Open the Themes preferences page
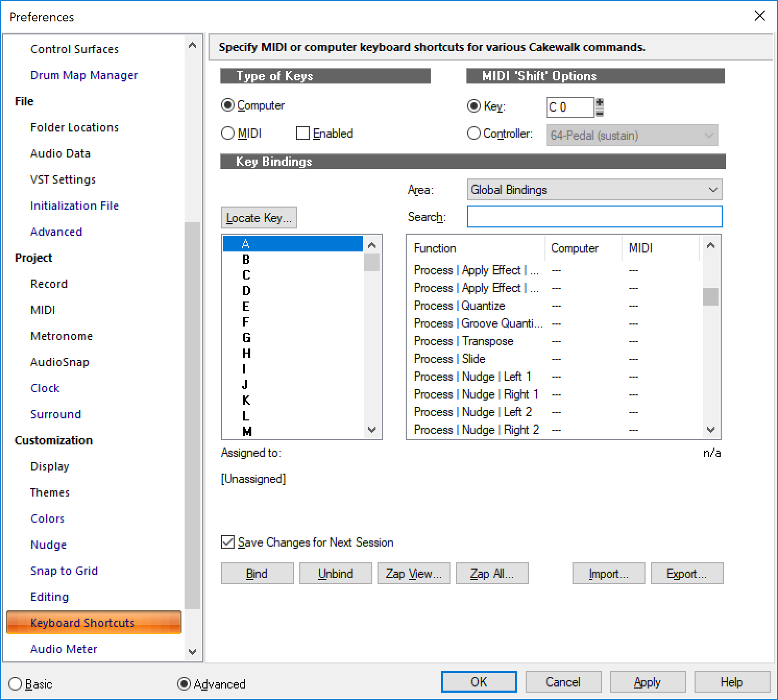 click(50, 492)
